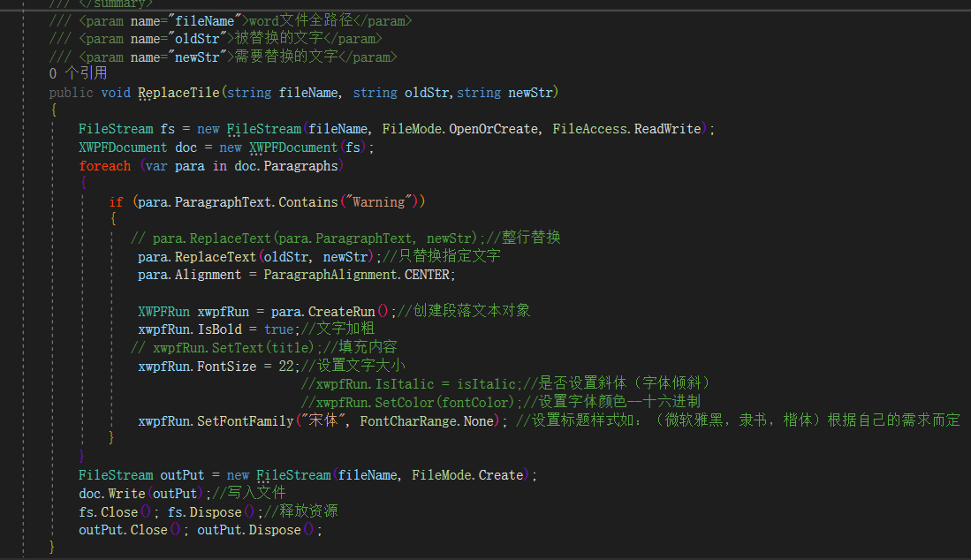Click the opening brace under the if statement
This screenshot has height=560, width=971.
tap(113, 219)
